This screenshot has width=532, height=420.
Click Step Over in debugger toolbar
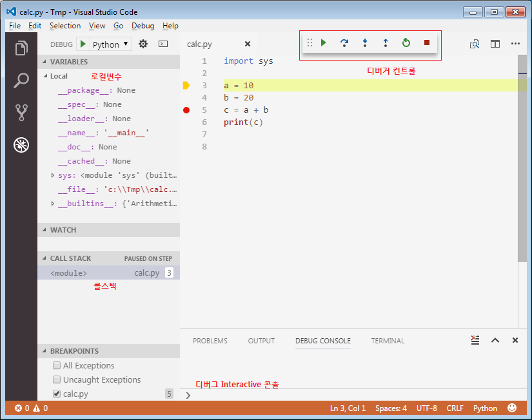344,43
